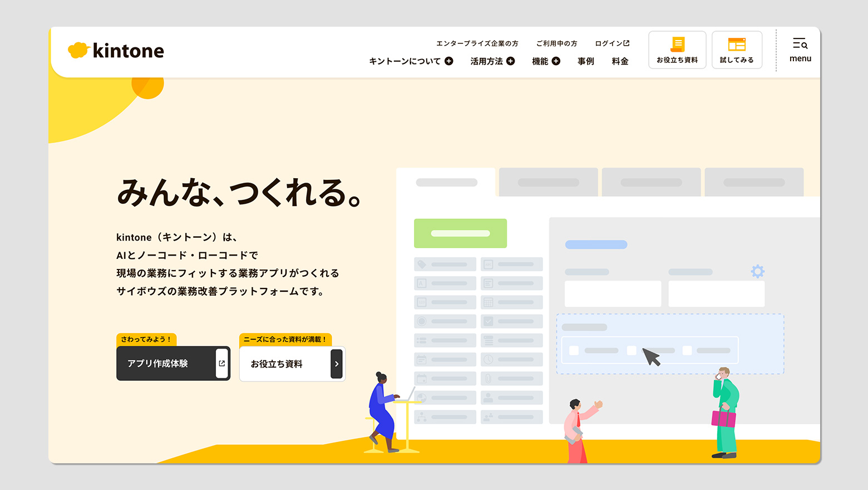Screen dimensions: 868x490
Task: Open the お役立ち資料 document icon button
Action: pos(677,50)
